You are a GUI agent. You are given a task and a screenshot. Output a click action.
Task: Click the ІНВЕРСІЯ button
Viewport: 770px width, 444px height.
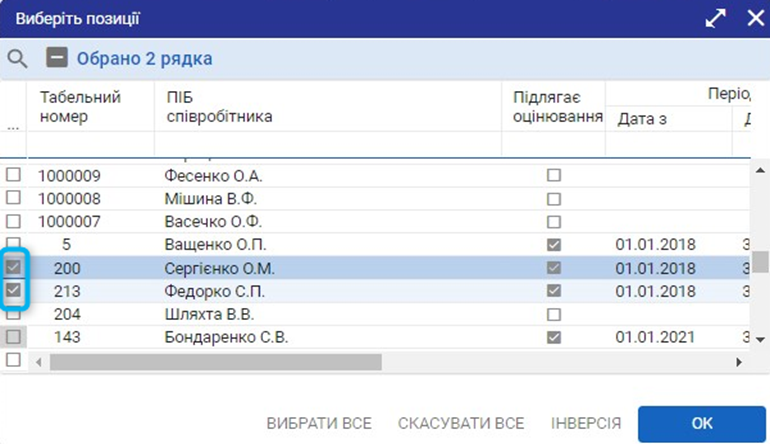tap(586, 423)
